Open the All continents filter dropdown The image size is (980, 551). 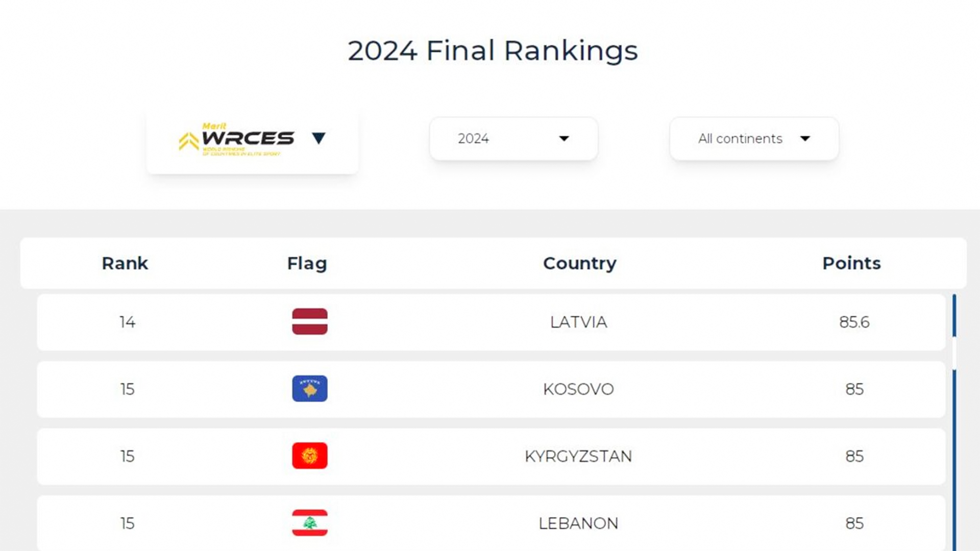tap(753, 139)
